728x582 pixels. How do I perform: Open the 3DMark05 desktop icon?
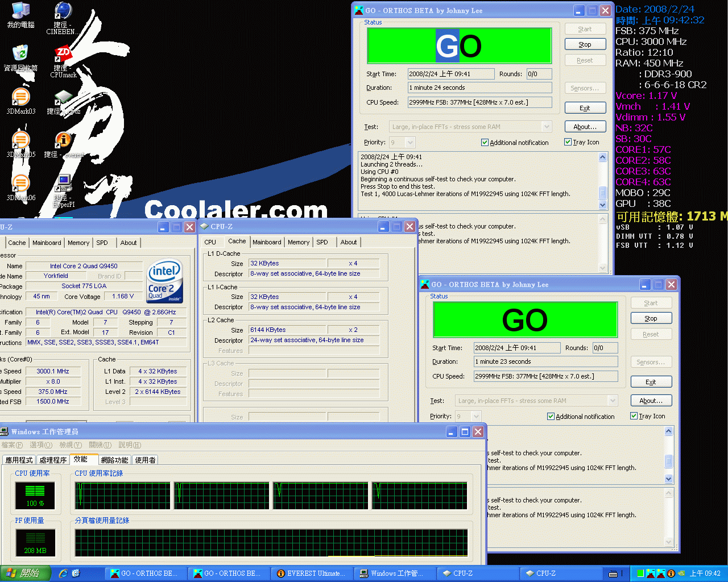[x=21, y=140]
